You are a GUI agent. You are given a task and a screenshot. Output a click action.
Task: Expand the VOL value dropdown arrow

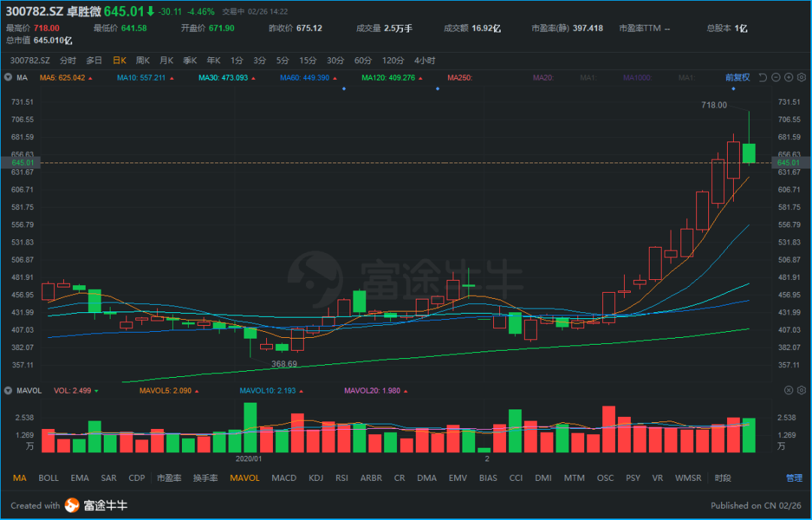96,391
